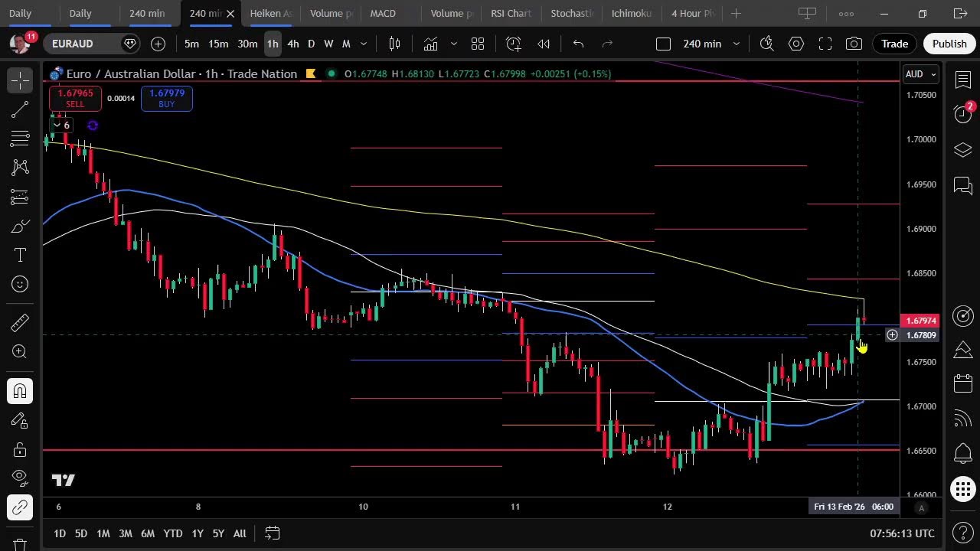This screenshot has height=551, width=980.
Task: Open the Fibonacci retracement tools
Action: [x=20, y=139]
